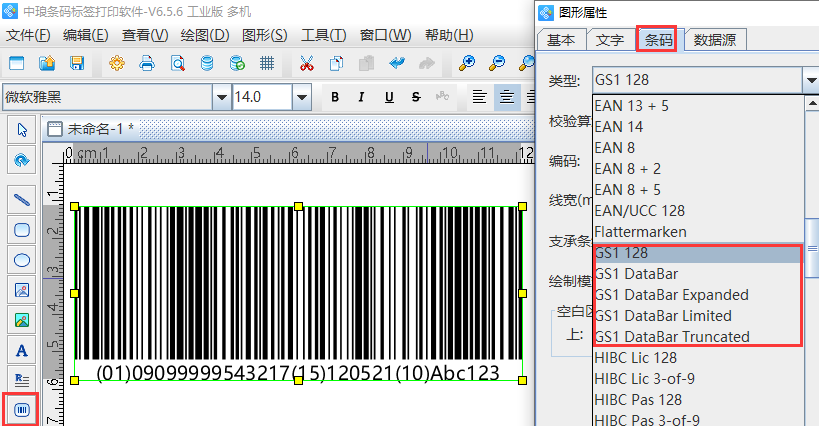Open Print Preview icon
The height and width of the screenshot is (426, 819).
178,64
